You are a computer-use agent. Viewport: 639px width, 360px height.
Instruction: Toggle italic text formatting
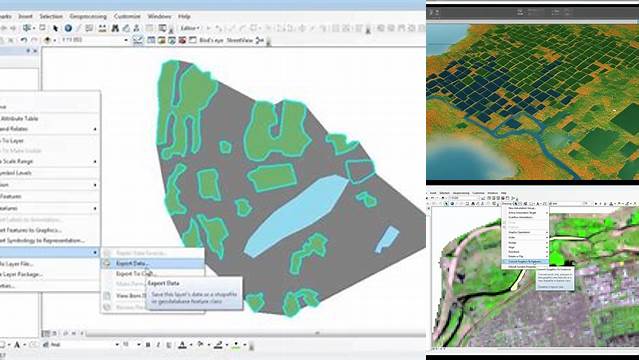tap(158, 345)
